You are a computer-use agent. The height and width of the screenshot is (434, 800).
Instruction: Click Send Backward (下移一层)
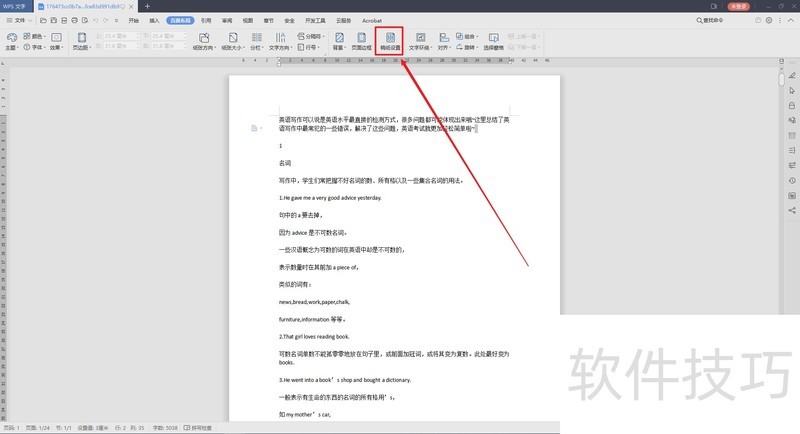[x=523, y=47]
